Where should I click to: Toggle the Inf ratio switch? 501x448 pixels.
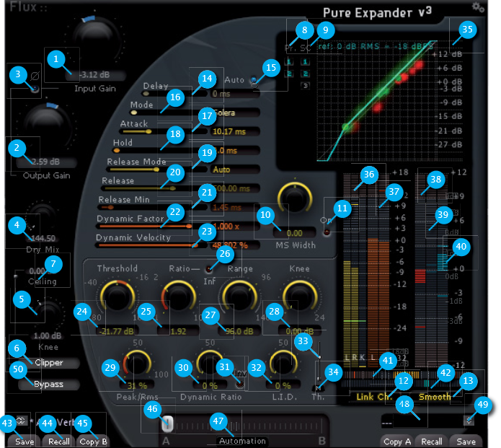209,268
